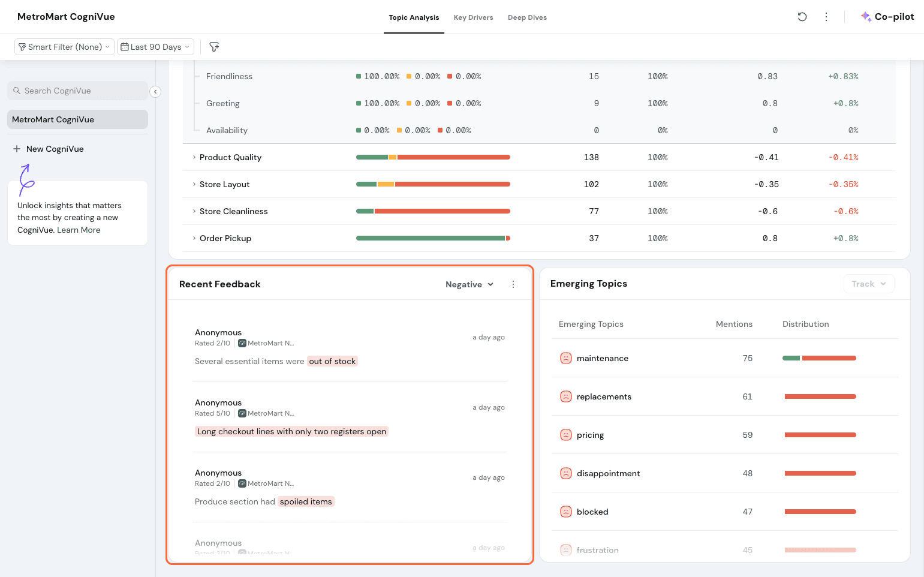Collapse the sidebar with arrow button
This screenshot has width=924, height=577.
[x=155, y=92]
